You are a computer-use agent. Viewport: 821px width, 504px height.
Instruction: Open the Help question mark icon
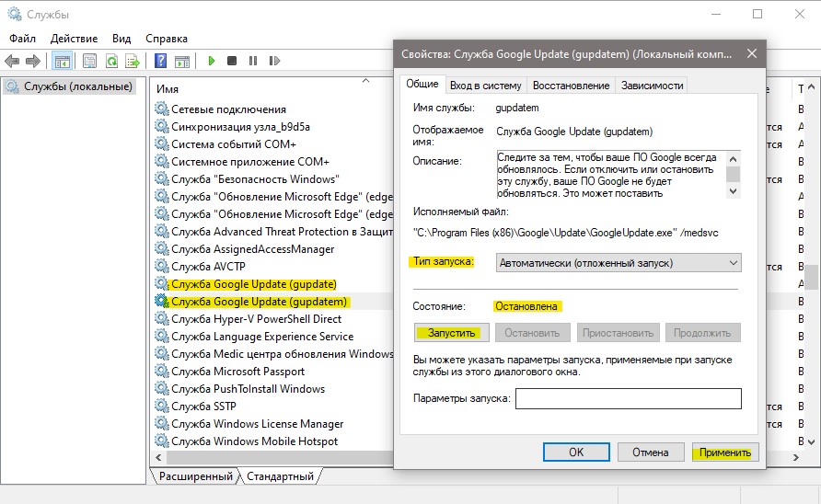[x=161, y=61]
